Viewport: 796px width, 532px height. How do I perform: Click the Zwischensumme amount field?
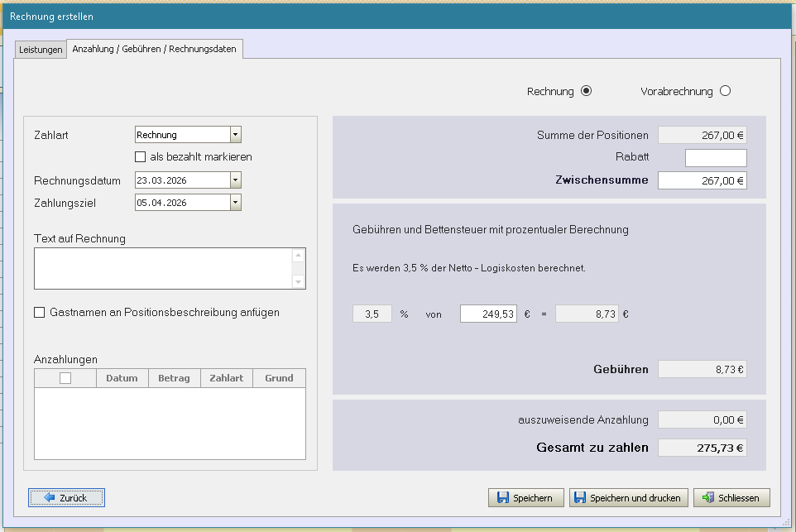(x=702, y=180)
